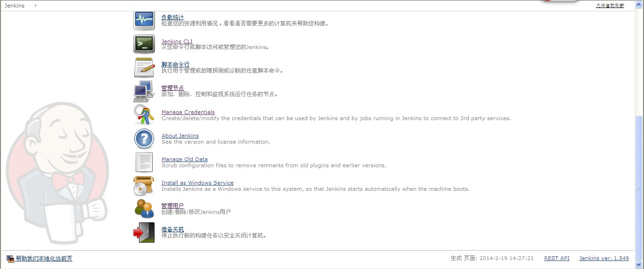Open the Manage Old Data link
The height and width of the screenshot is (269, 644).
pos(185,159)
